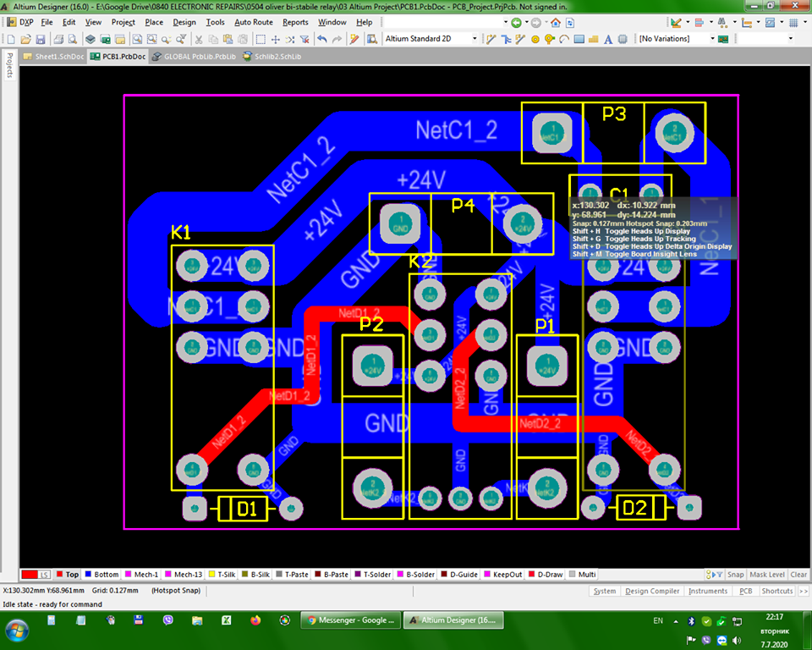The height and width of the screenshot is (650, 812).
Task: Click the D-Draw layer color swatch
Action: (531, 575)
